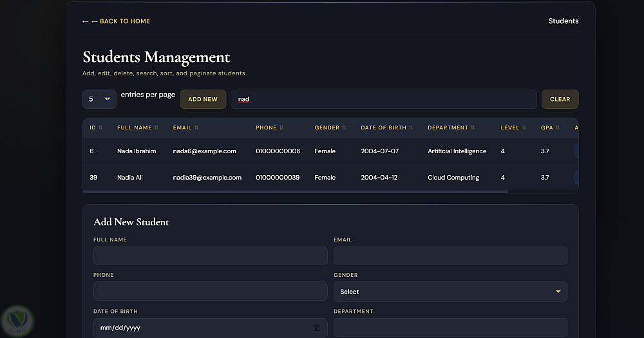Click the Email input field in form
Screen dimensions: 644x338
(x=451, y=256)
